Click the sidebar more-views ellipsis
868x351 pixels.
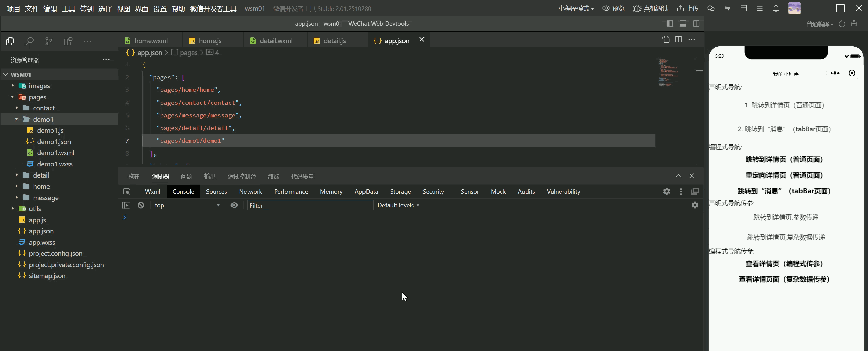(x=87, y=41)
